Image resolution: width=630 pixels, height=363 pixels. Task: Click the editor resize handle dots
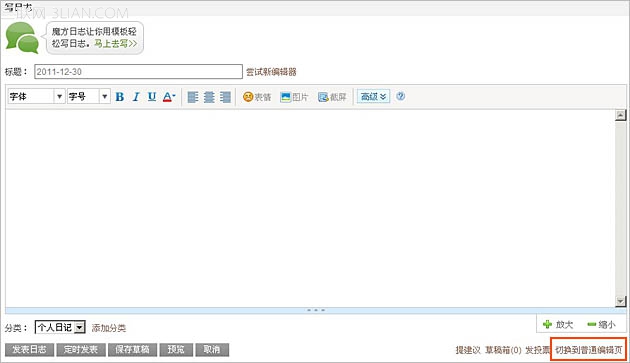coord(316,310)
